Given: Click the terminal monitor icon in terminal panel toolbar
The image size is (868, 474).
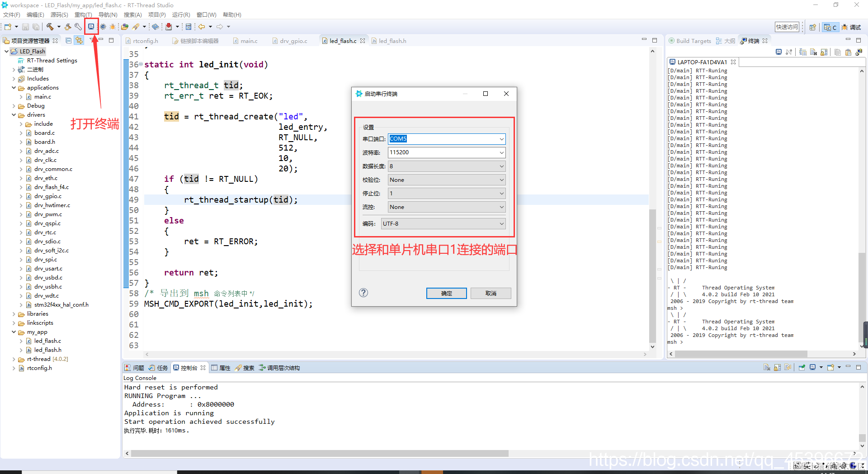Looking at the screenshot, I should pyautogui.click(x=778, y=52).
